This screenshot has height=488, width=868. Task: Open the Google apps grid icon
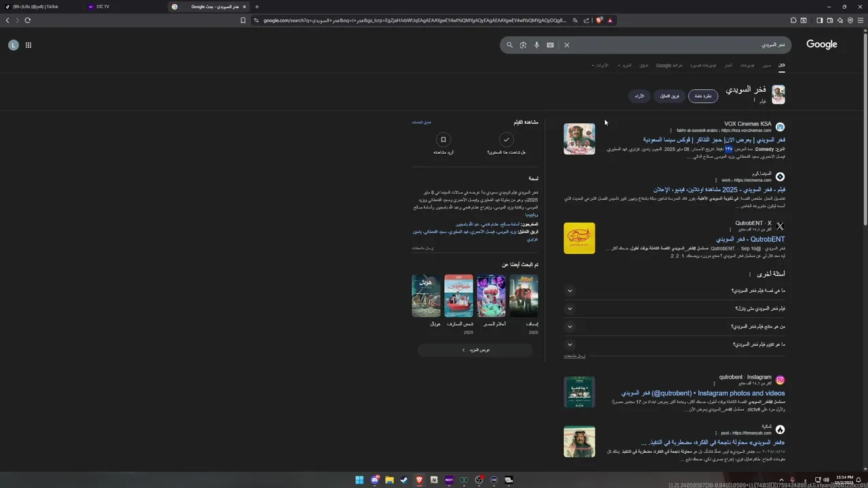28,45
